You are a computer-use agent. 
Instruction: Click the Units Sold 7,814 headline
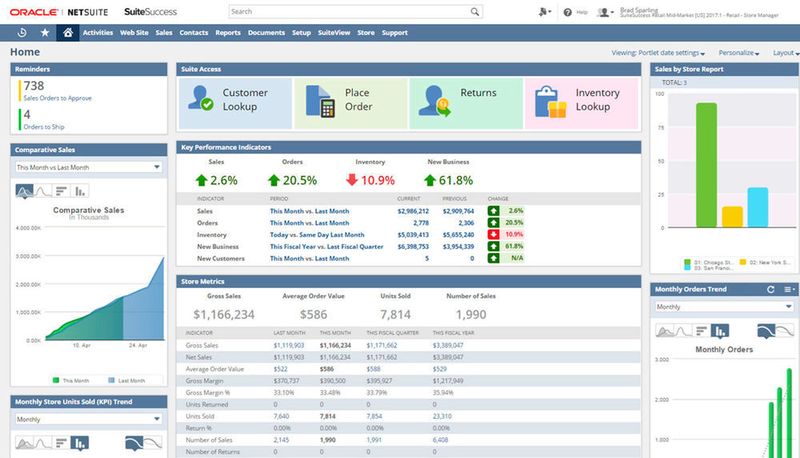(395, 315)
